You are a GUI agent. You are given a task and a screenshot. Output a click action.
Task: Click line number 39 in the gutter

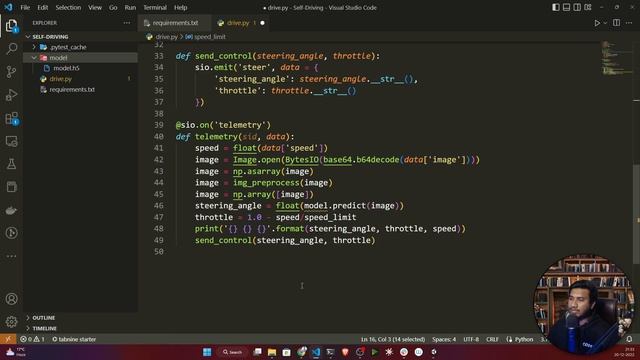point(159,125)
